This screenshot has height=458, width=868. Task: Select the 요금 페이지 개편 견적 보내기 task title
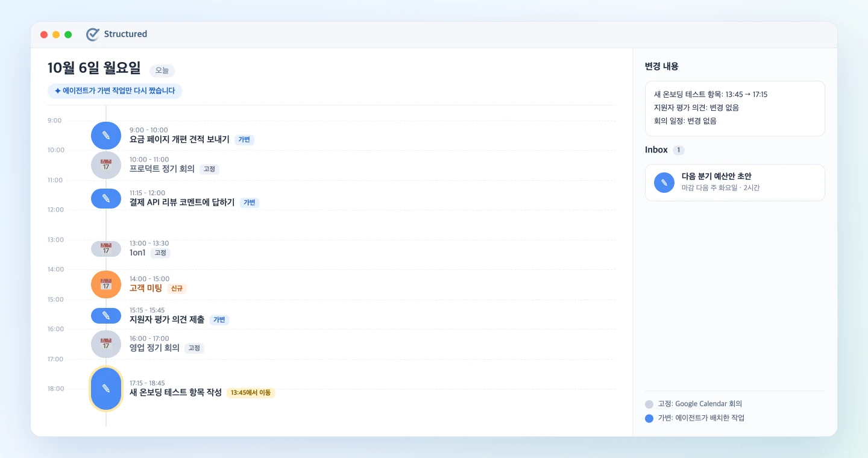pos(180,140)
